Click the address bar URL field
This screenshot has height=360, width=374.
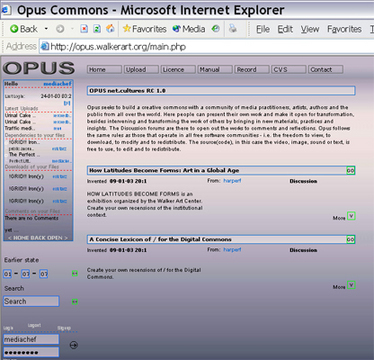click(x=207, y=46)
